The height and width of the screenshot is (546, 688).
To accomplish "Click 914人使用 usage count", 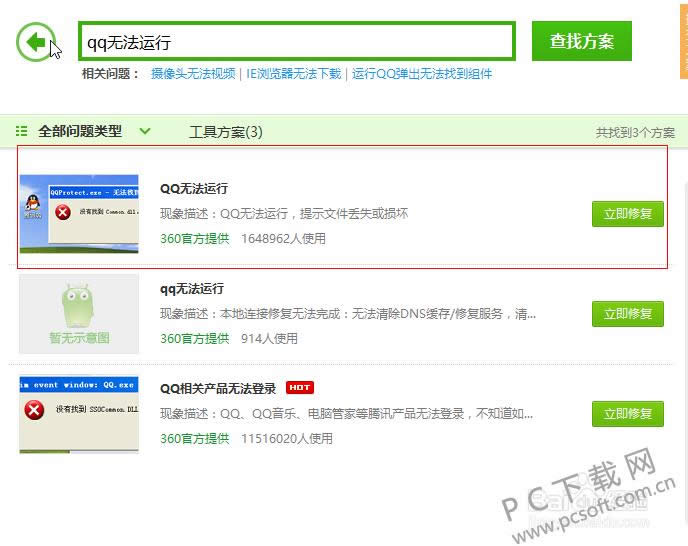I will coord(269,338).
